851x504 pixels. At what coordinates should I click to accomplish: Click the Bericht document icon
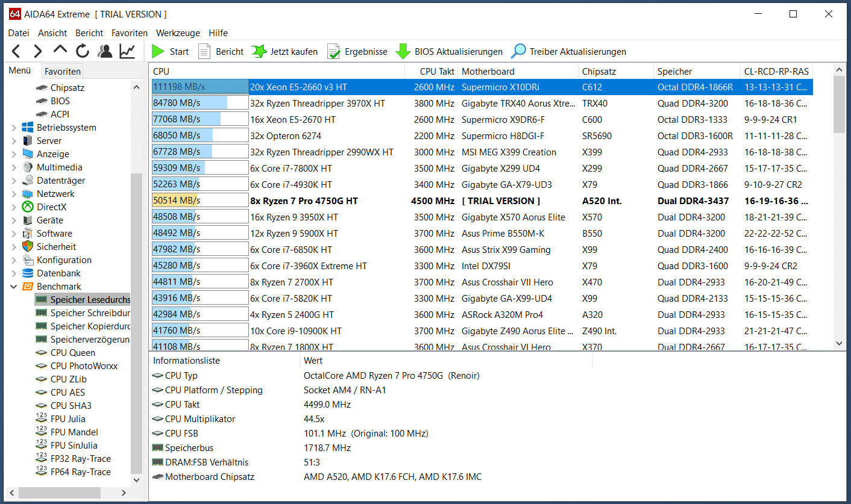coord(204,52)
